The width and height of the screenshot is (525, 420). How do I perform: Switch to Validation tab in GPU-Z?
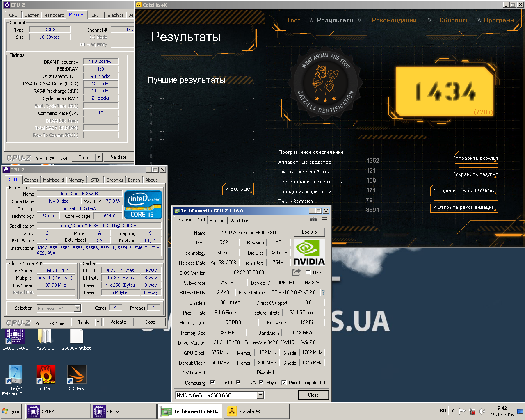tap(240, 221)
